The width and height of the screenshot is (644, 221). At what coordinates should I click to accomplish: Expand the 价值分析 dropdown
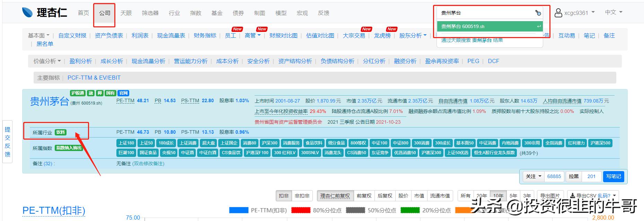(47, 61)
